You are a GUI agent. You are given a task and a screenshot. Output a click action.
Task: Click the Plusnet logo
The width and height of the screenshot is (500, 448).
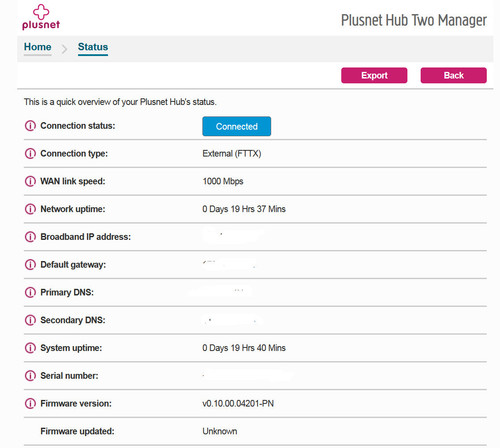[41, 17]
